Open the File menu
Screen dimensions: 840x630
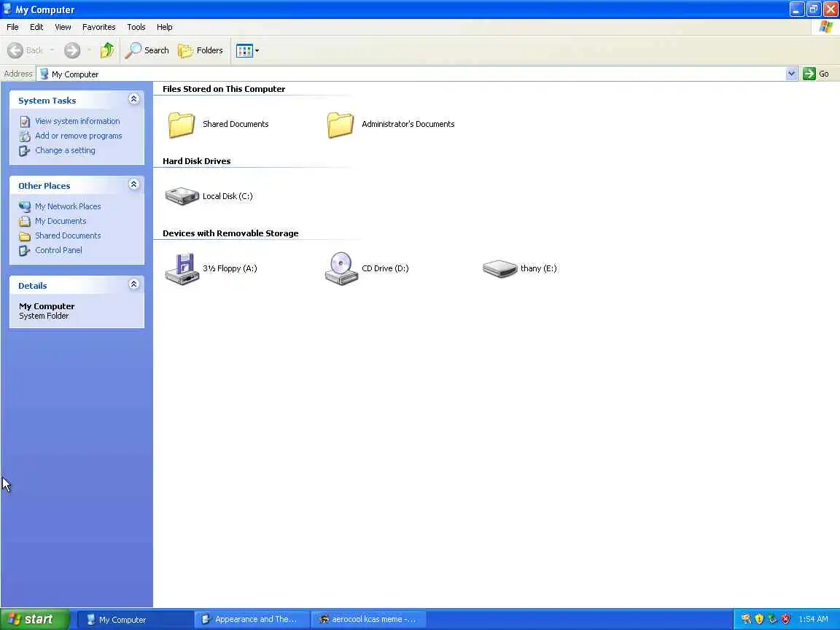click(x=12, y=27)
